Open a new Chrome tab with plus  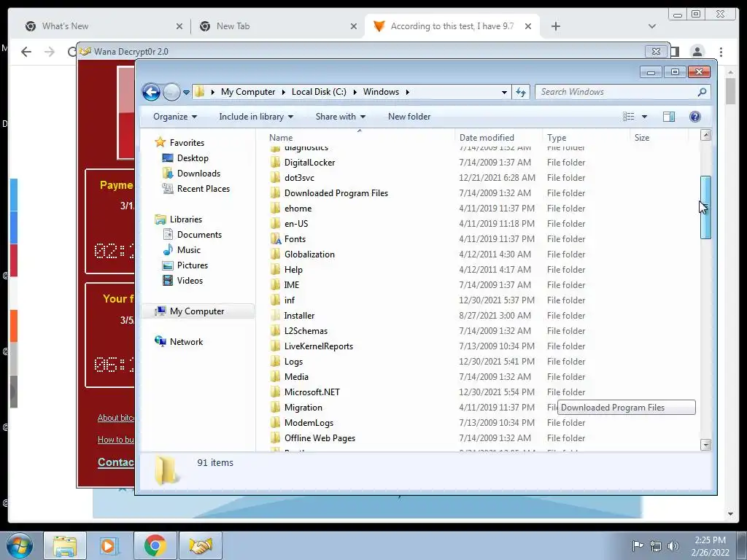pyautogui.click(x=555, y=26)
